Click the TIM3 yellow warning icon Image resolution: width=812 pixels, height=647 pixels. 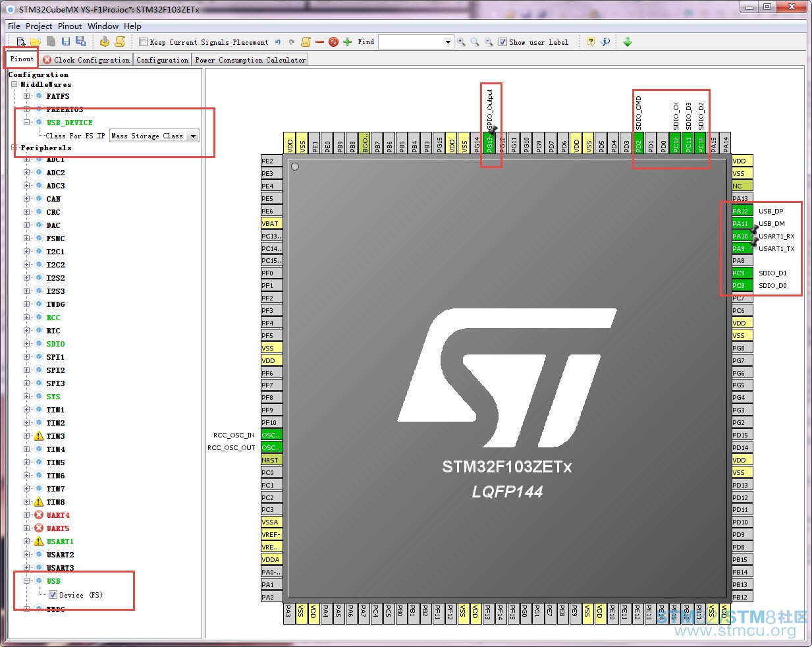pos(39,436)
